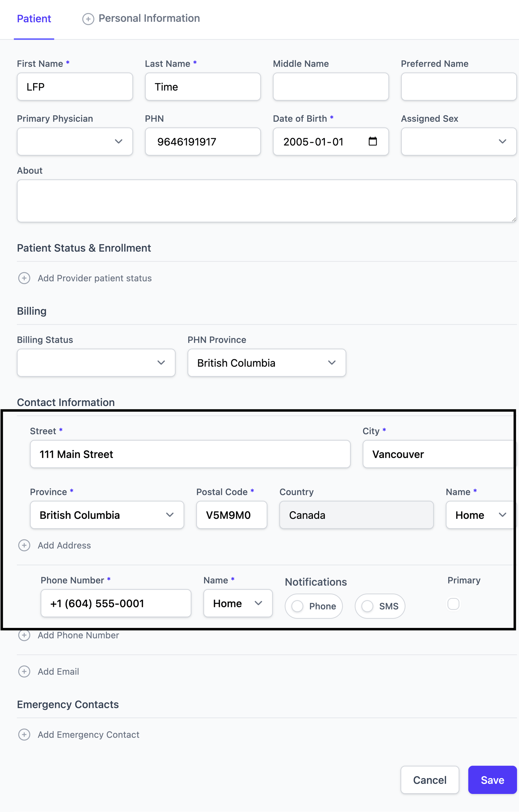Click the plus icon next to Add Phone Number

(24, 635)
